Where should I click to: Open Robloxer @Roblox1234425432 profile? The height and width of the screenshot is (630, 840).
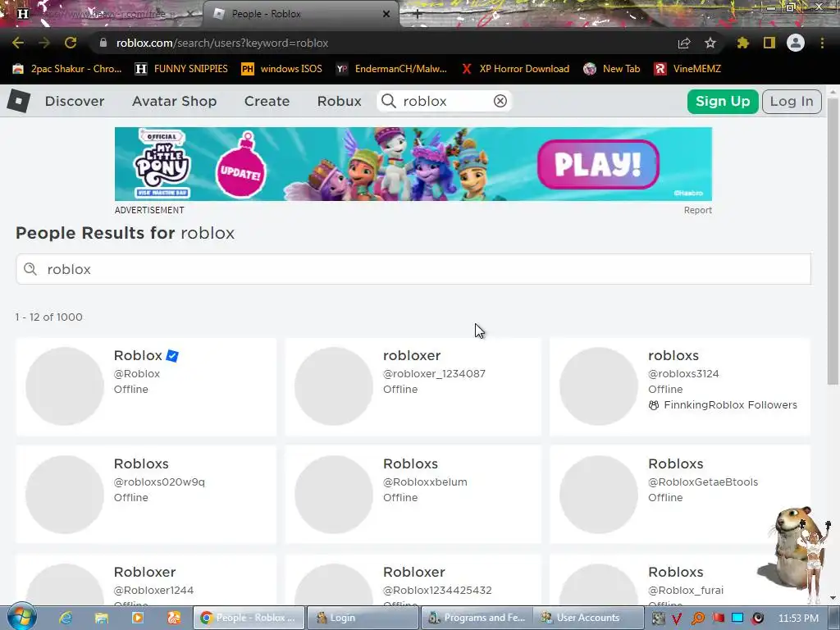[413, 580]
